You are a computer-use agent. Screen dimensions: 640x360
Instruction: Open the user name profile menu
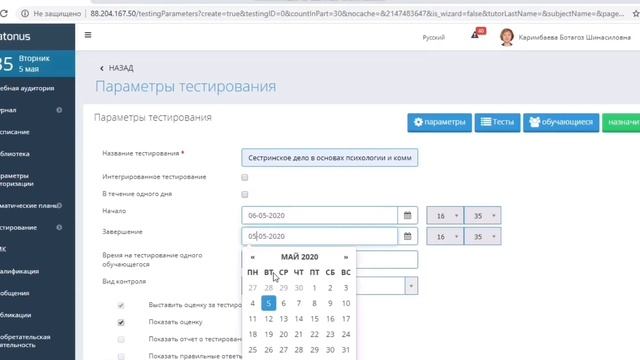574,37
